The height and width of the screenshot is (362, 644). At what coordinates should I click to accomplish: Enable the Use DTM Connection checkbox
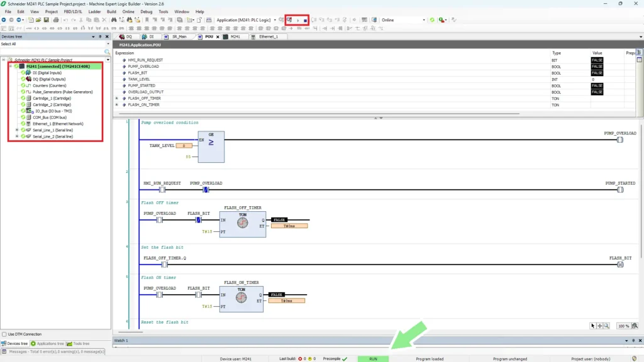coord(4,334)
